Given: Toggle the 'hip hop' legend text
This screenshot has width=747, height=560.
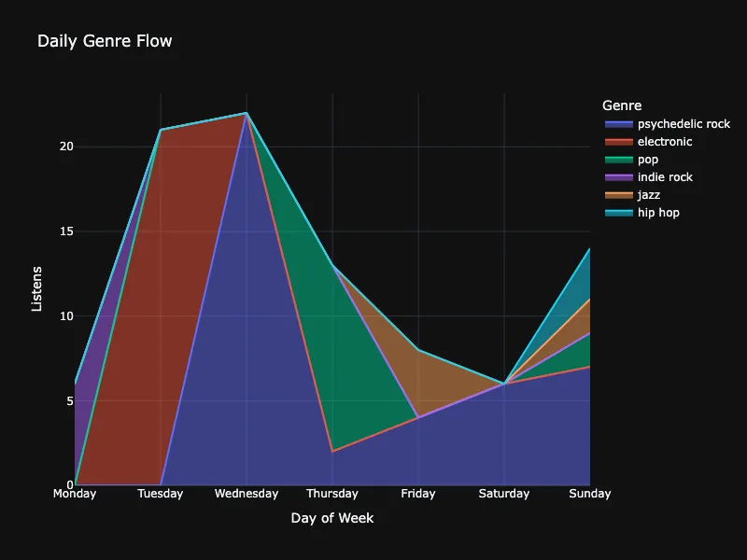Looking at the screenshot, I should click(x=658, y=213).
